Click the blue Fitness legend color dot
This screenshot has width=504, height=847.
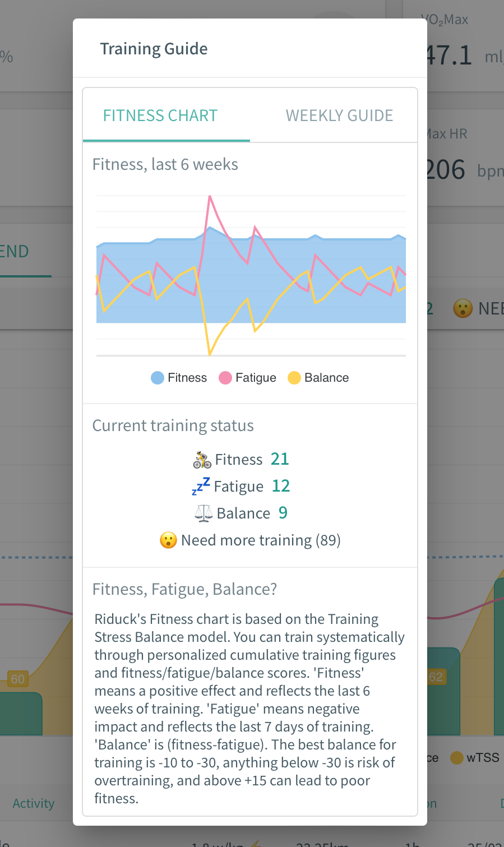coord(158,378)
